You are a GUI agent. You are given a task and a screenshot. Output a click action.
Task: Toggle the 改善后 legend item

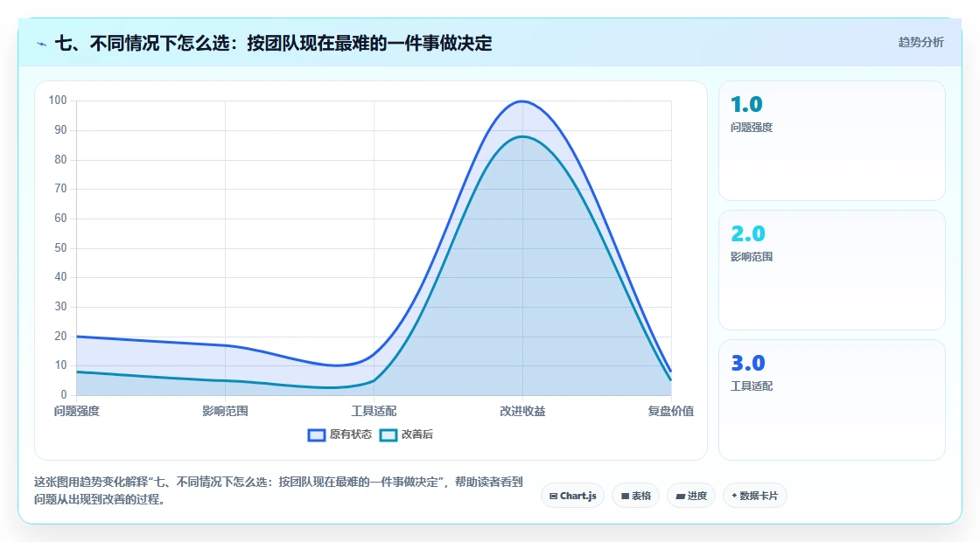click(x=406, y=434)
